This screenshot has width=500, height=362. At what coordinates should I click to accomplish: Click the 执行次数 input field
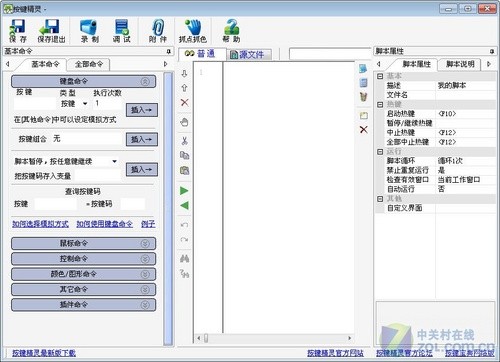pyautogui.click(x=108, y=104)
